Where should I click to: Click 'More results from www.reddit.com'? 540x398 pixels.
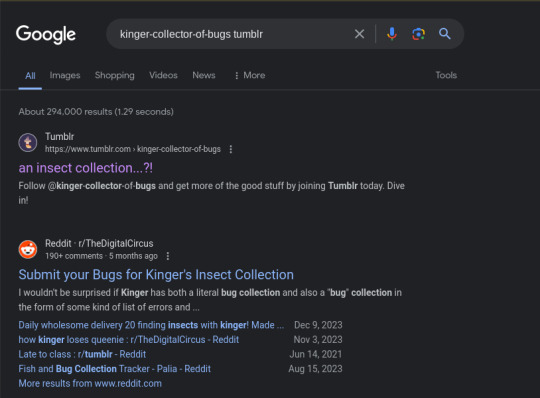point(90,383)
